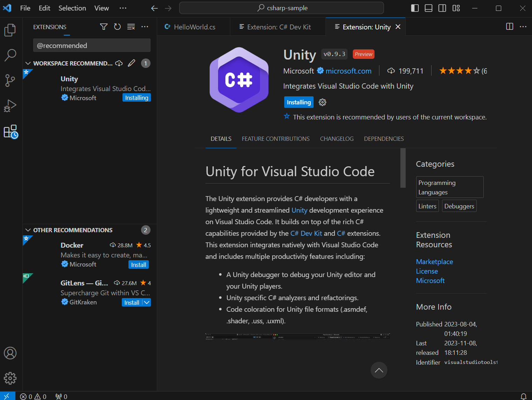Open the Edit menu
The height and width of the screenshot is (400, 532).
tap(44, 8)
